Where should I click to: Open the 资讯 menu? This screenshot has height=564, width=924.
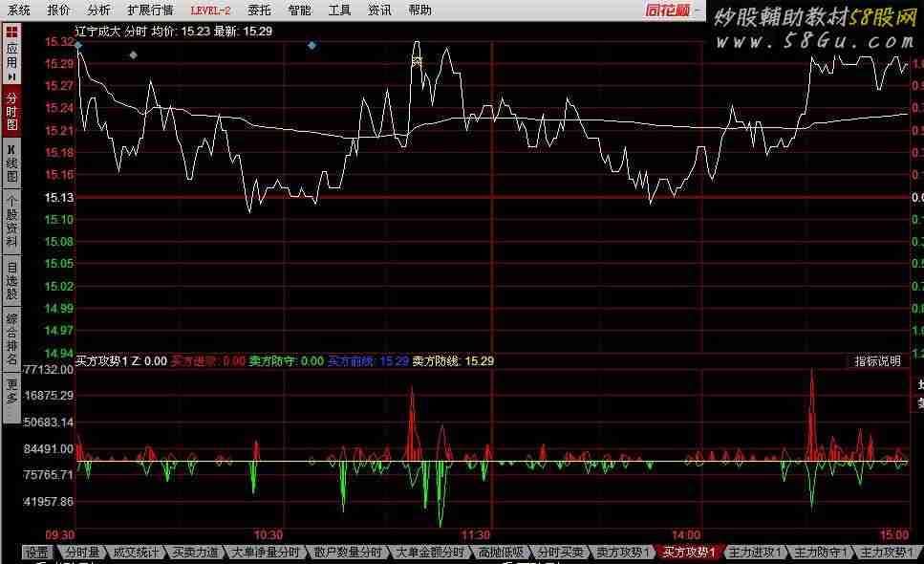tap(379, 10)
